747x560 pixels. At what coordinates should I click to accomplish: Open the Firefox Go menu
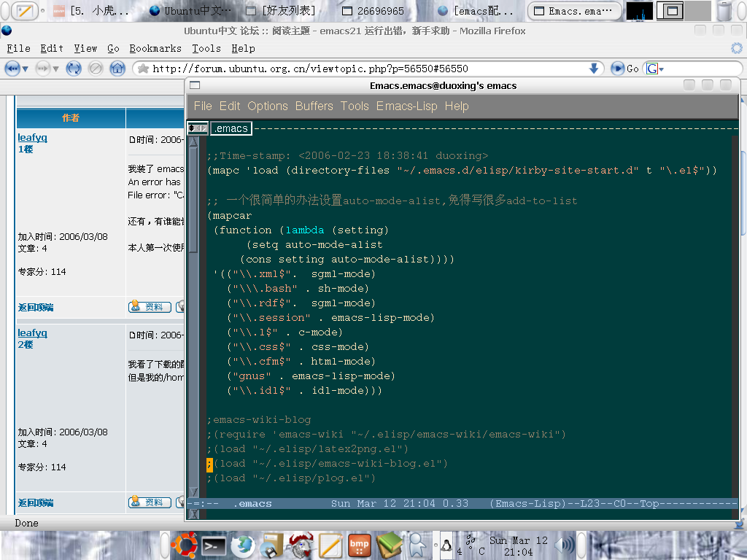point(113,48)
